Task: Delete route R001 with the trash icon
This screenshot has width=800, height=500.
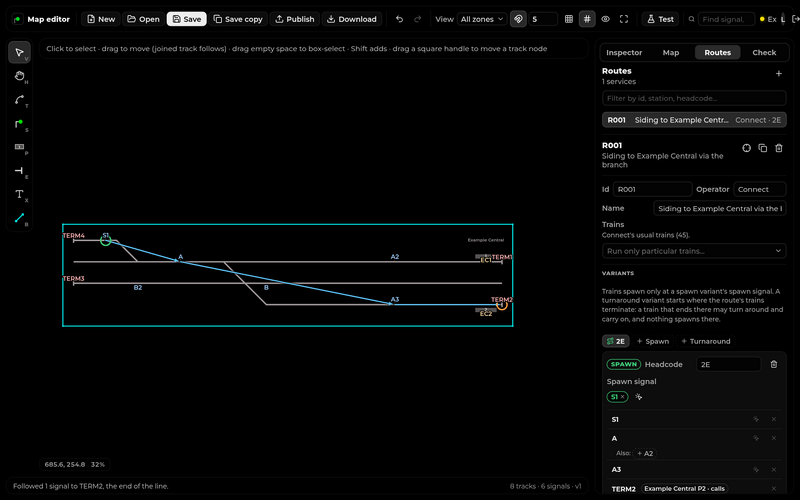Action: (779, 148)
